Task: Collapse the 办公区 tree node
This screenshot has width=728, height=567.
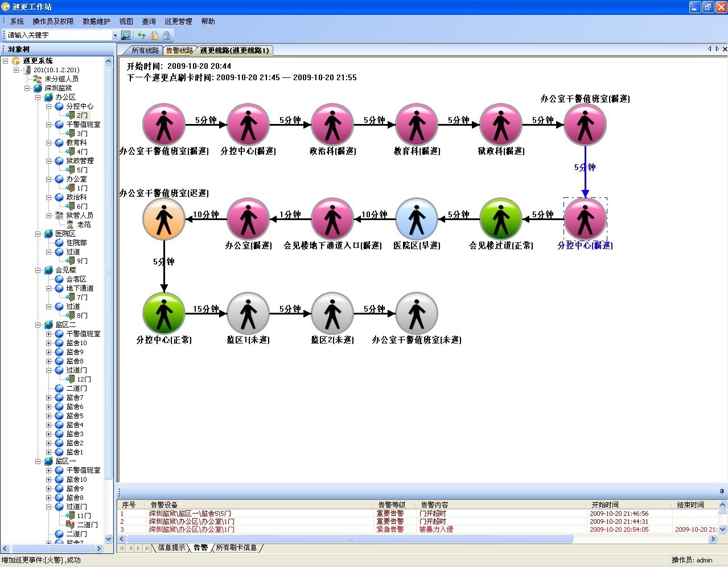Action: coord(38,97)
